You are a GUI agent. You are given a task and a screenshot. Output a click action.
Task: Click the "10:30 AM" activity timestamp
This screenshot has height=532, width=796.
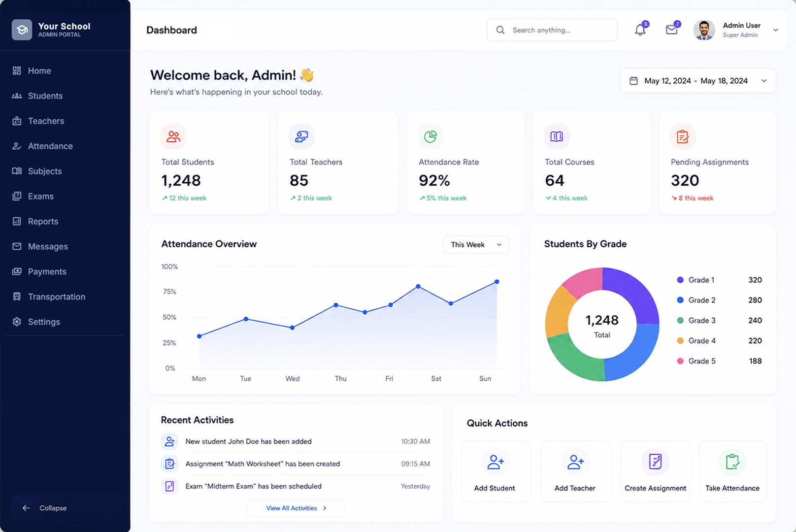coord(415,441)
